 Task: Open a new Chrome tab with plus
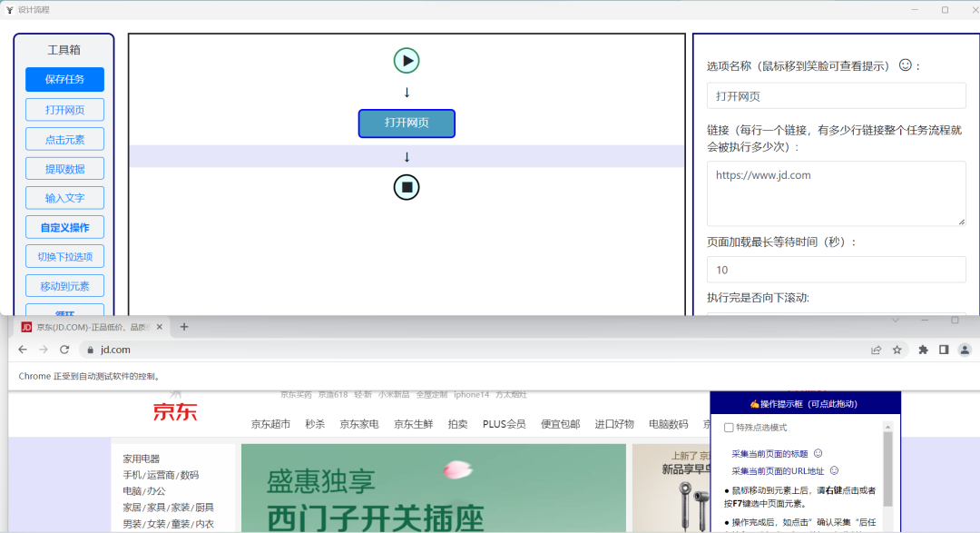[x=183, y=327]
